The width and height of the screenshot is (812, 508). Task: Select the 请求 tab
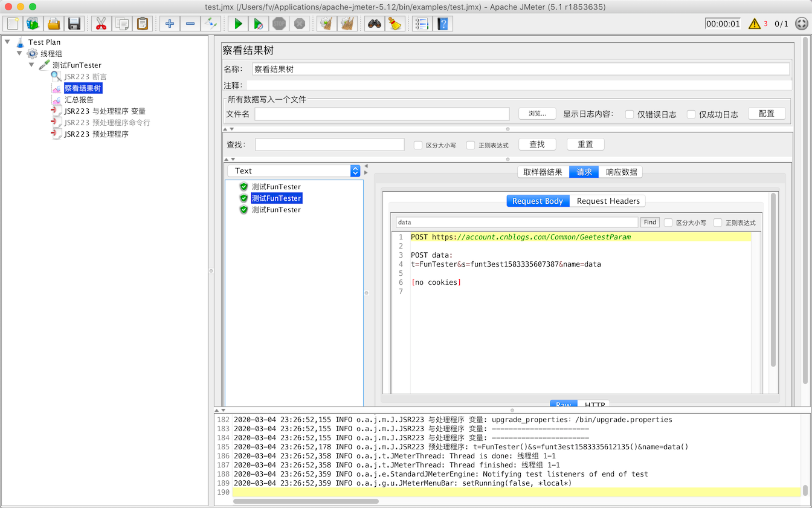pyautogui.click(x=584, y=172)
